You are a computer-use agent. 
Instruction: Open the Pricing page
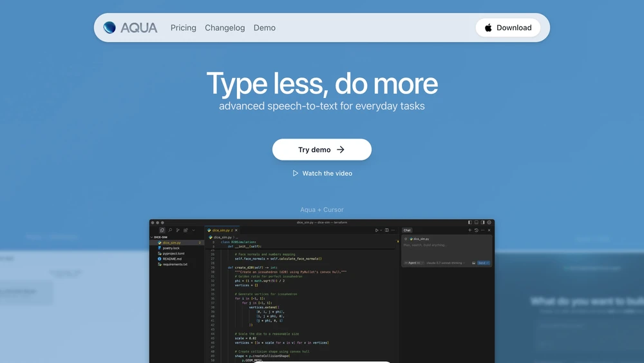click(x=183, y=28)
